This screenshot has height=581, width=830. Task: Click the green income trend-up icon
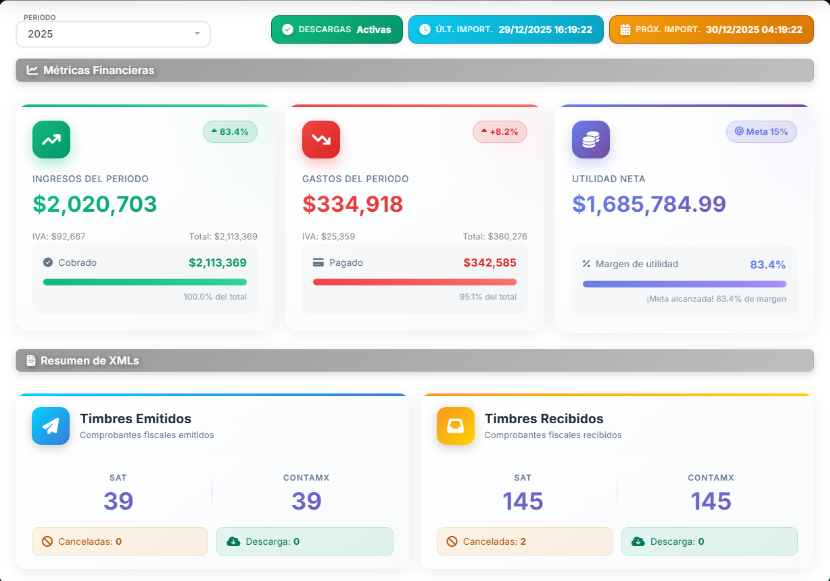pos(51,140)
